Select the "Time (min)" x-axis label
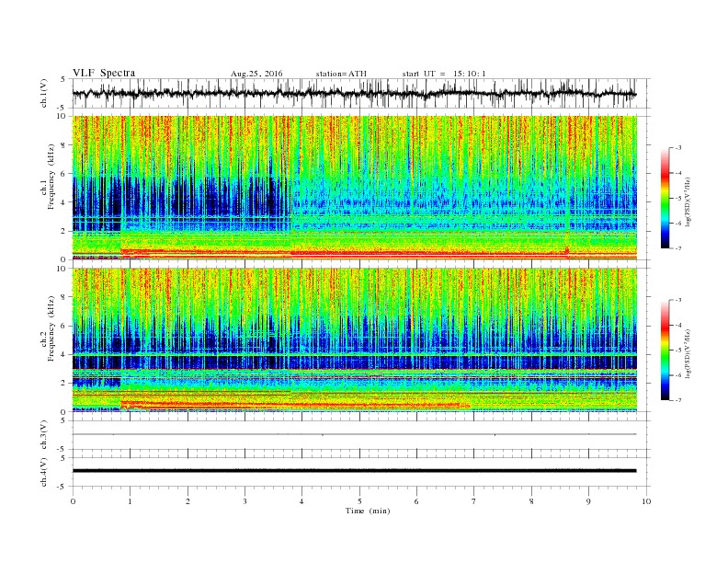This screenshot has width=728, height=563. [x=368, y=511]
